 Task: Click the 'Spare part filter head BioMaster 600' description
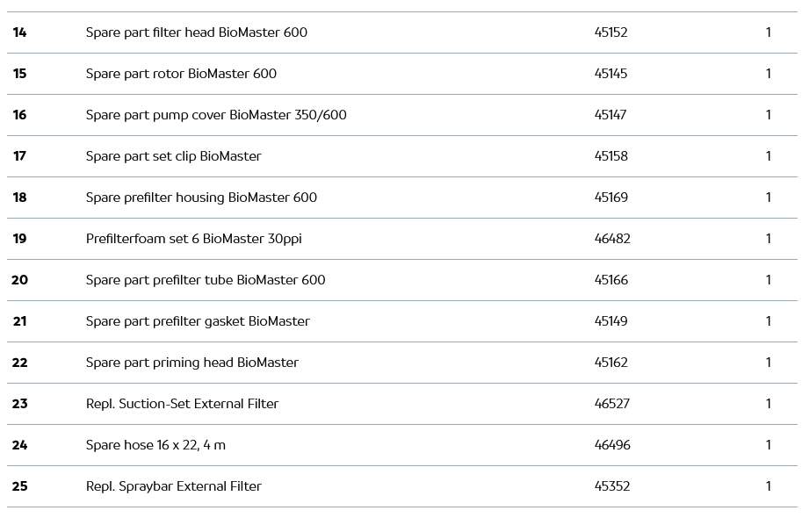[x=196, y=32]
